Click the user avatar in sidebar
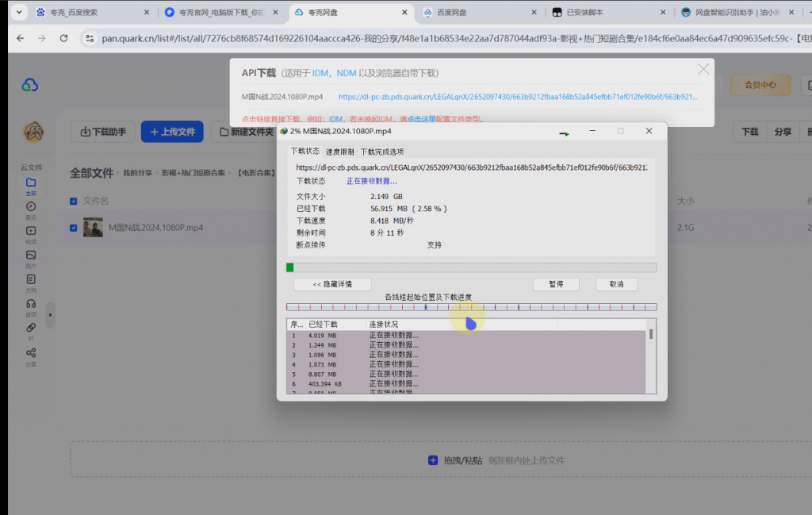The width and height of the screenshot is (812, 515). pos(33,132)
